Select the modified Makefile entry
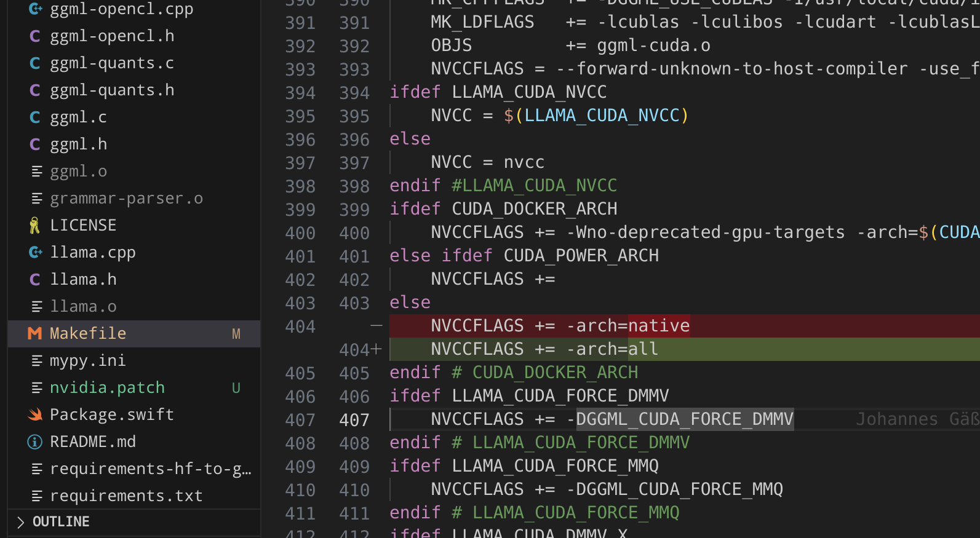This screenshot has width=980, height=538. click(x=134, y=334)
